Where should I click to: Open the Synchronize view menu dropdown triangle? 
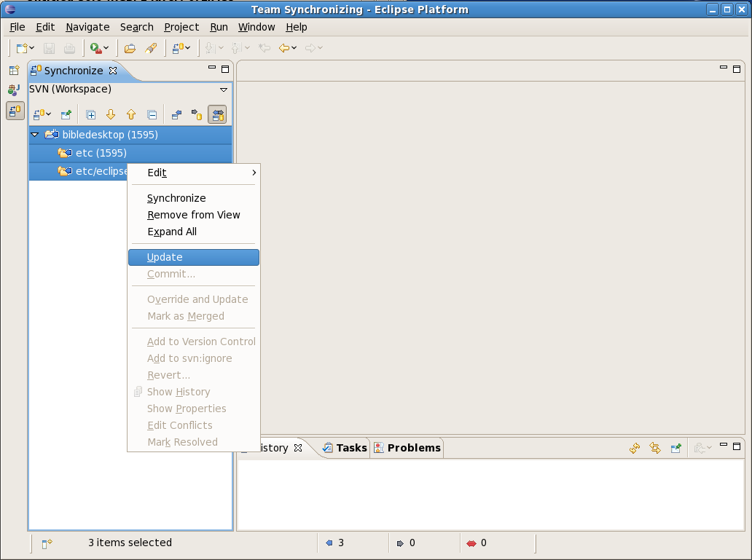(224, 90)
